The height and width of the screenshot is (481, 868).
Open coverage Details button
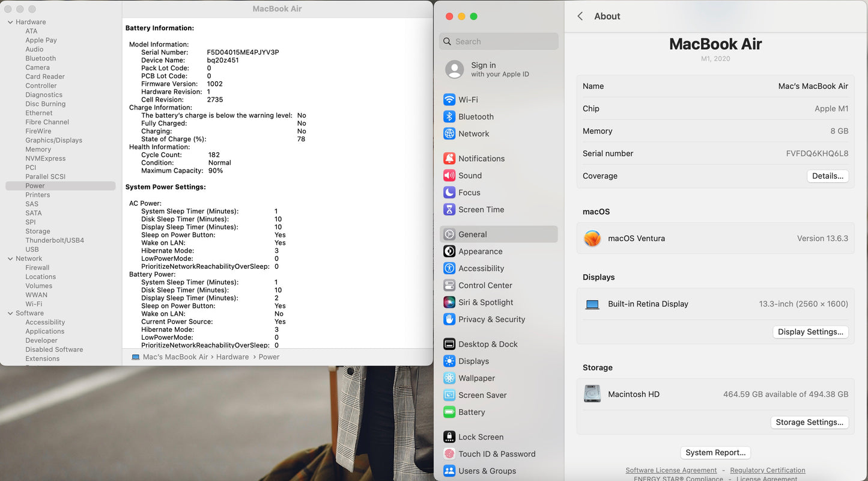click(x=827, y=176)
